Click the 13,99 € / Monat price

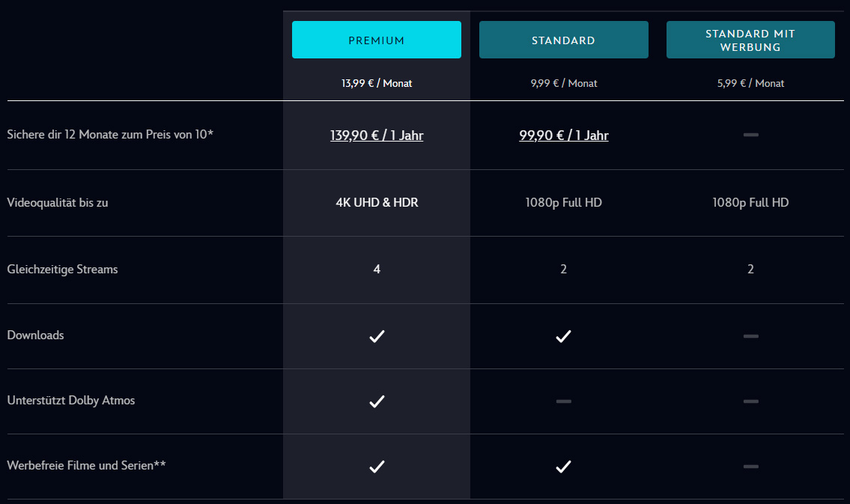377,83
